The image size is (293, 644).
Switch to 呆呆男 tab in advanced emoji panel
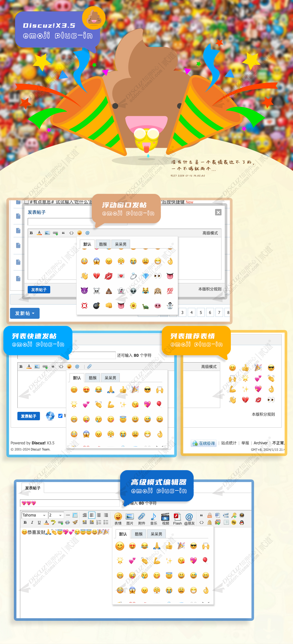[156, 534]
